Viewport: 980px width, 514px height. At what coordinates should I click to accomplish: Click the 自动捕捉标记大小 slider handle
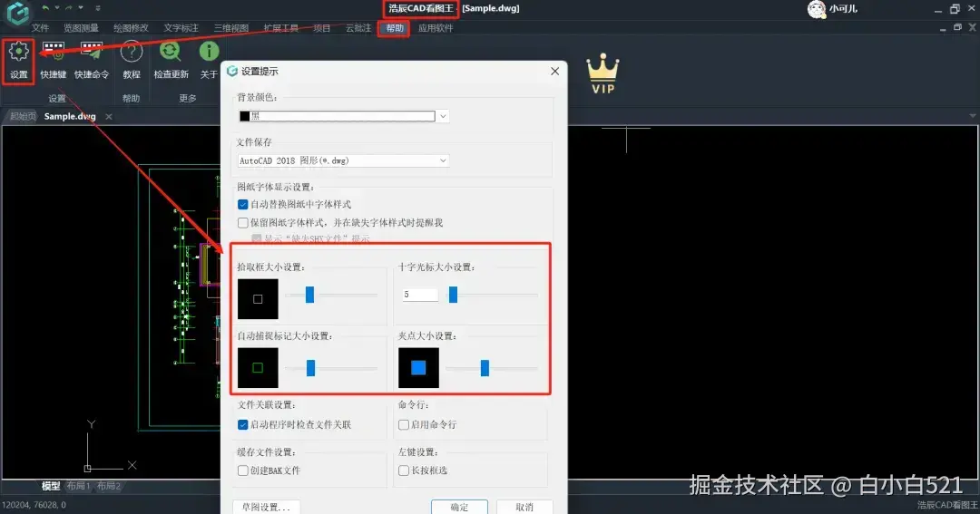pos(310,368)
